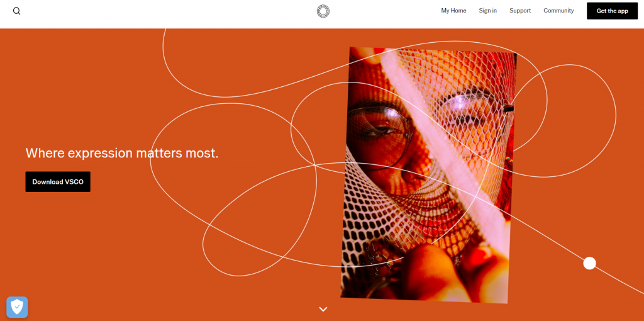
Task: Click the white dot on the curved line
Action: point(589,263)
